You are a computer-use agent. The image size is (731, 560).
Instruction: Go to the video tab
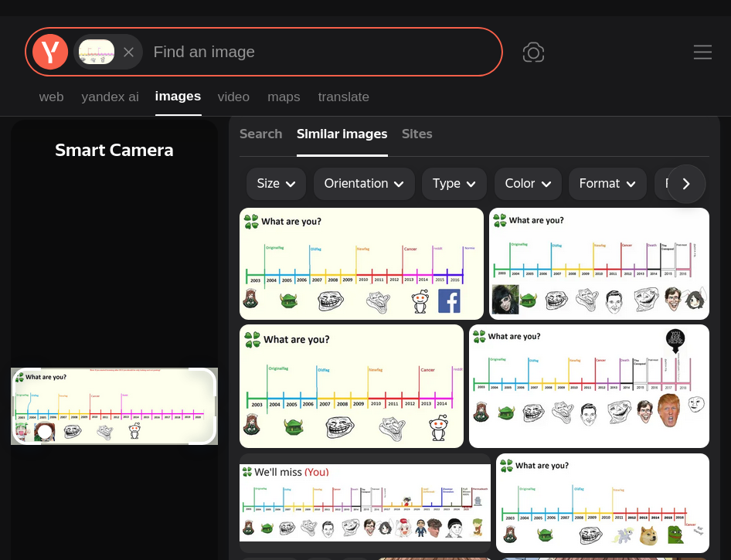[x=233, y=97]
